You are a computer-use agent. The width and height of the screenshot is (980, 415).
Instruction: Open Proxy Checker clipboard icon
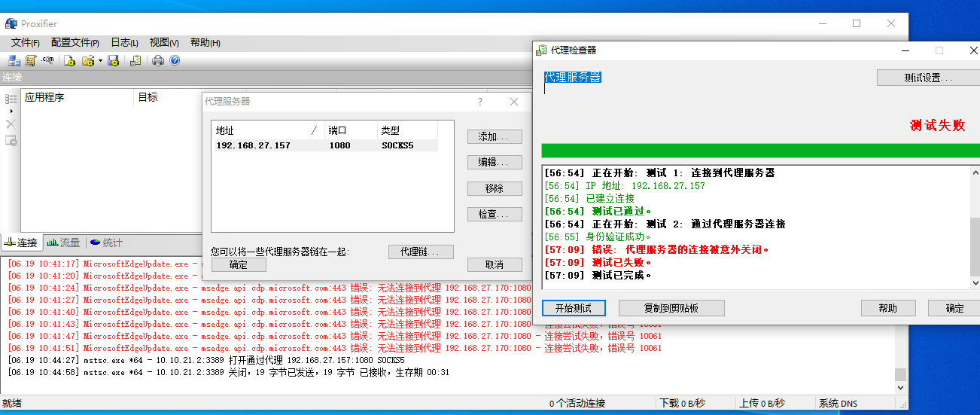(135, 60)
